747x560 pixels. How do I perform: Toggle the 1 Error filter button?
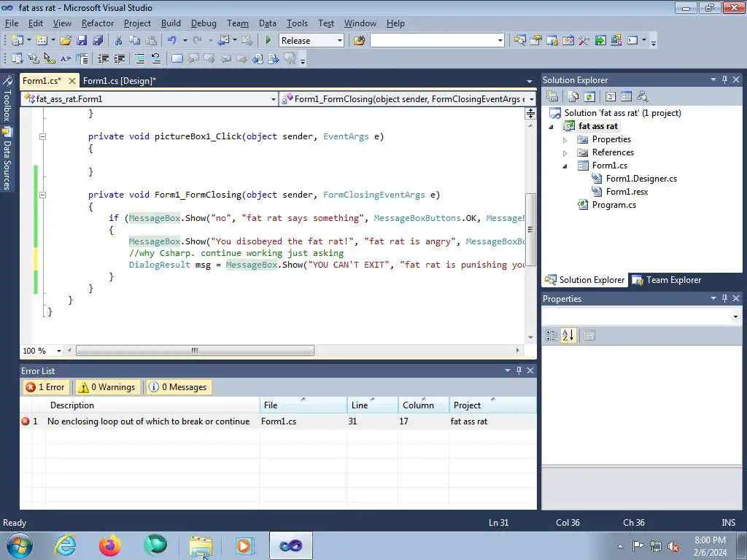pyautogui.click(x=45, y=387)
